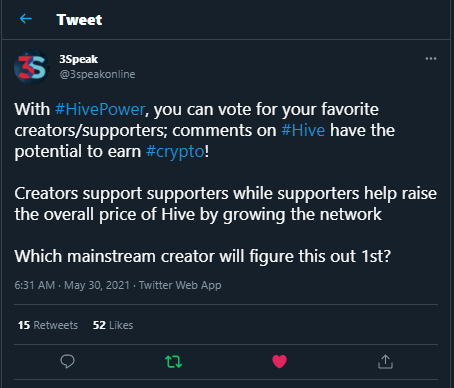Click the Tweet header title
Viewport: 454px width, 388px height.
point(79,20)
